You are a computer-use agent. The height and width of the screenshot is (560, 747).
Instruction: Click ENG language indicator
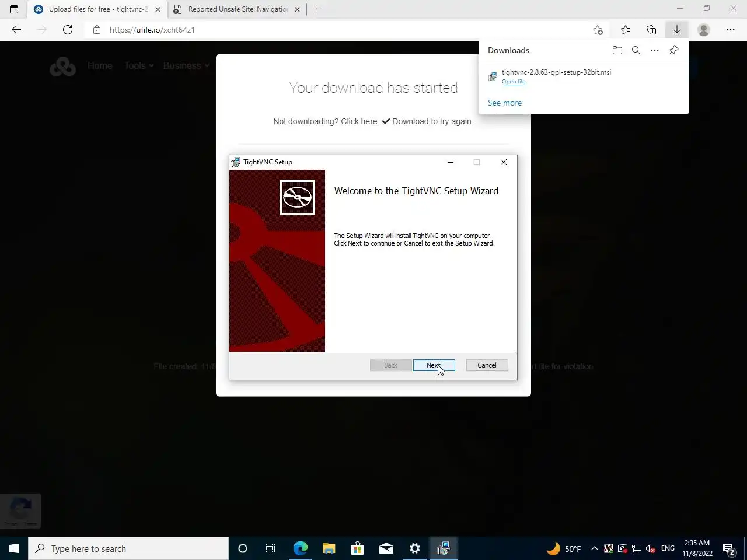coord(668,548)
